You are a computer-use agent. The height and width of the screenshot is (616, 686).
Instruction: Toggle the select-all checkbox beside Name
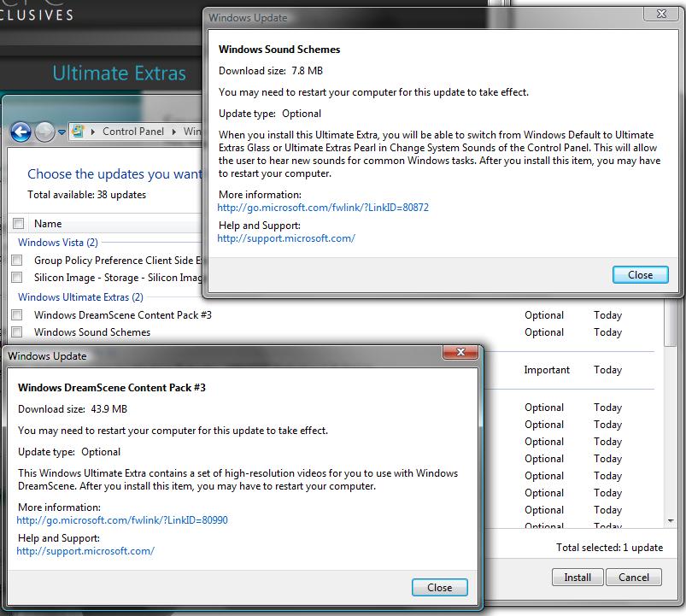click(19, 224)
